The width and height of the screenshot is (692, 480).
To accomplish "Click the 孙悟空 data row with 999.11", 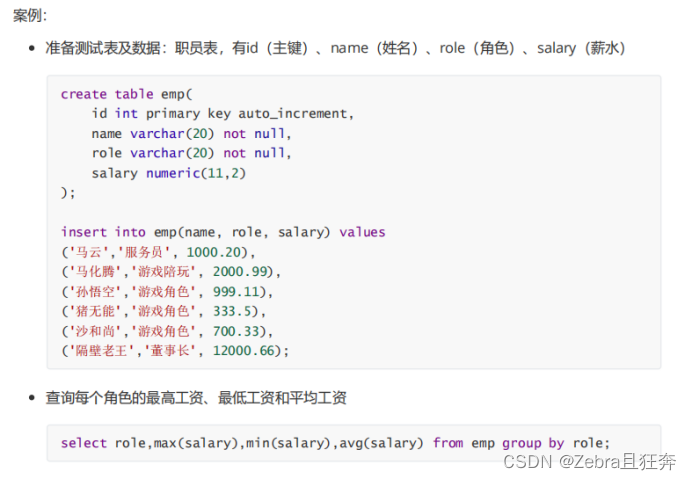I will point(167,292).
